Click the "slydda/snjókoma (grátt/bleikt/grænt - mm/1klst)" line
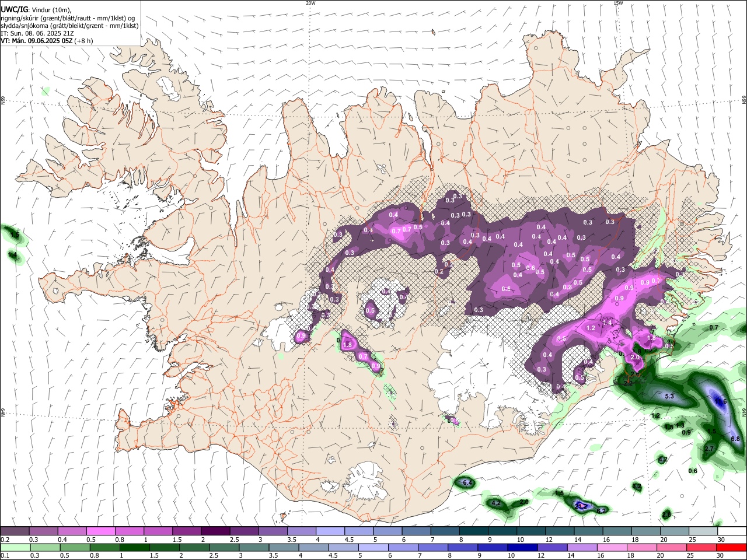The height and width of the screenshot is (560, 747). point(70,26)
